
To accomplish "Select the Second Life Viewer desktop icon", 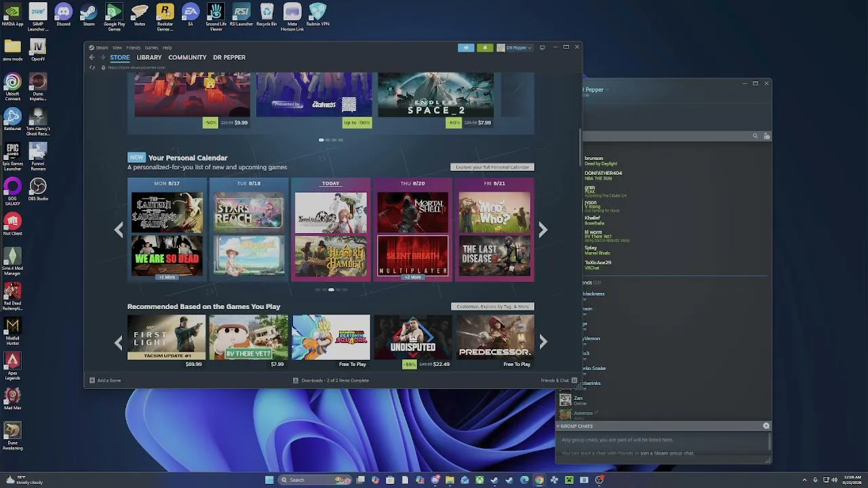I will [x=216, y=17].
